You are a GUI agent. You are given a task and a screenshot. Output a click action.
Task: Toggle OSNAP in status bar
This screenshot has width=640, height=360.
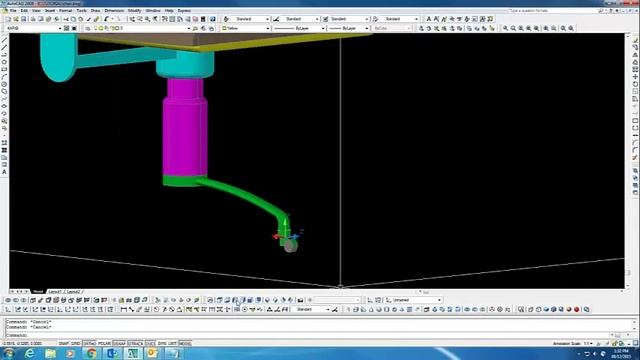click(119, 344)
